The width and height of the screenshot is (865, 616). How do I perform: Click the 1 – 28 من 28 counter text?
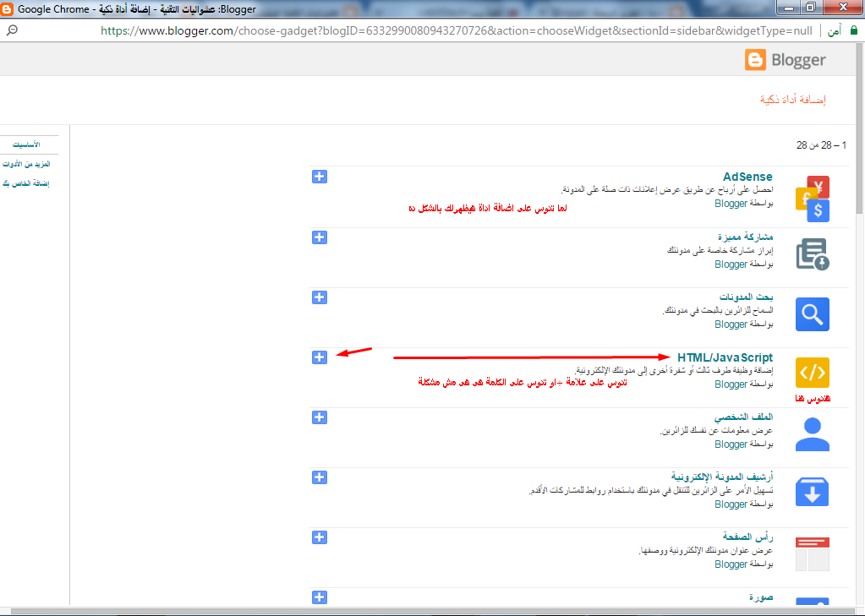[x=821, y=145]
